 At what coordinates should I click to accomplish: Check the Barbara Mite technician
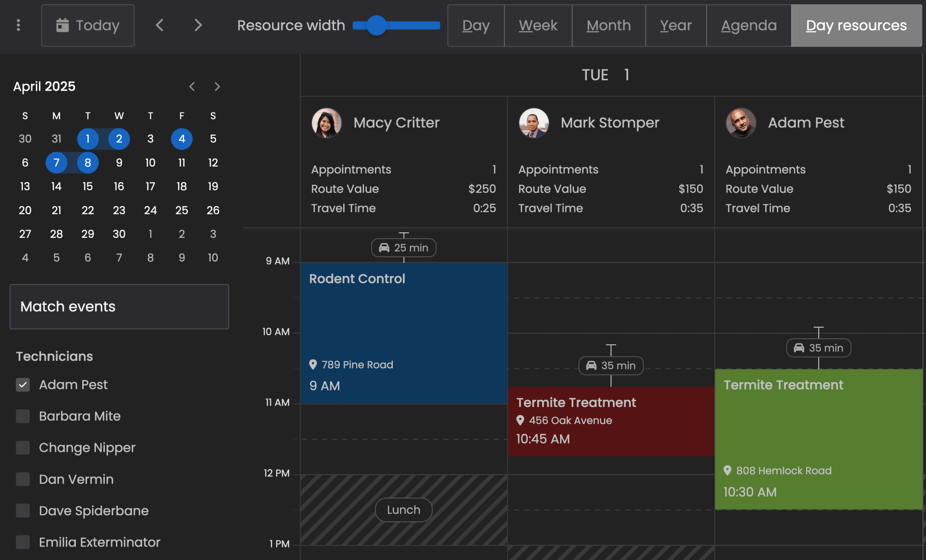(x=22, y=416)
